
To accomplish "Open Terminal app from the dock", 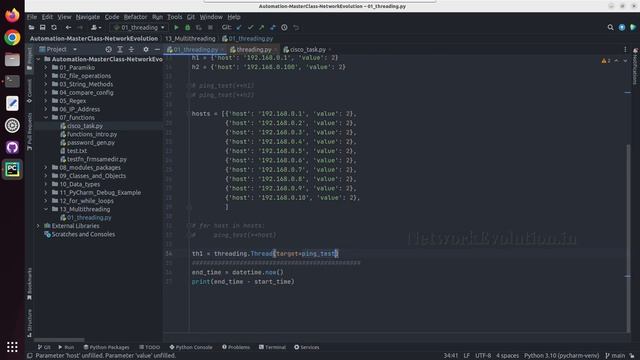I will pyautogui.click(x=12, y=81).
